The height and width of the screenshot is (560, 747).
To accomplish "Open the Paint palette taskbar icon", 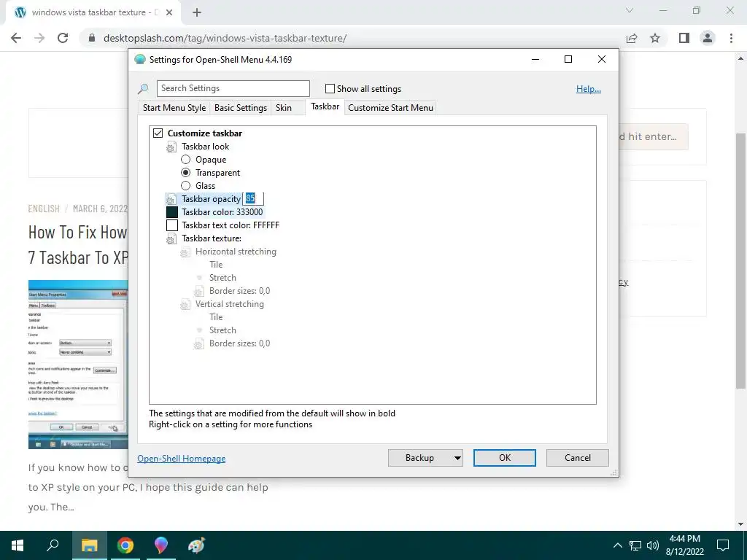I will (x=196, y=545).
